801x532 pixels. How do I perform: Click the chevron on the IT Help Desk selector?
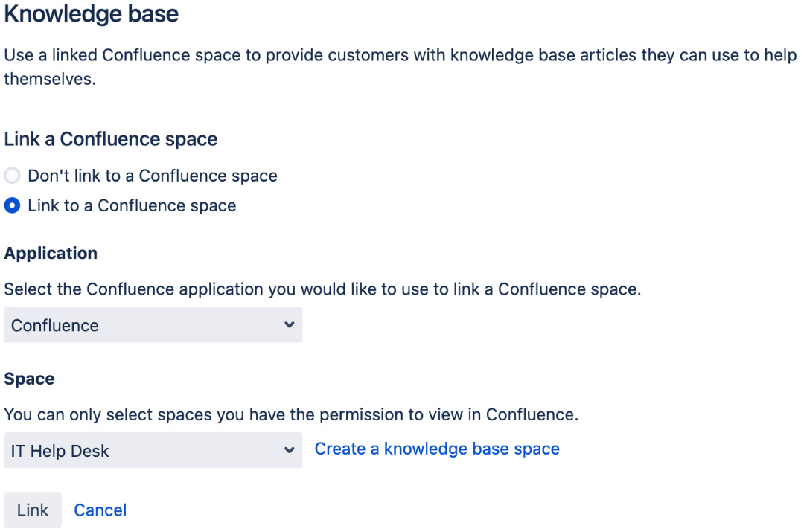tap(290, 451)
